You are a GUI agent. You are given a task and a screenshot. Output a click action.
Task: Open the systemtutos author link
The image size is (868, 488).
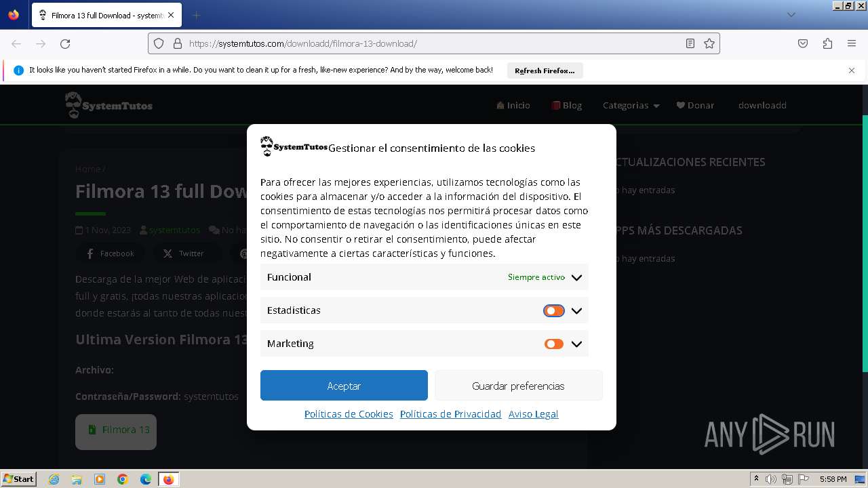(174, 230)
